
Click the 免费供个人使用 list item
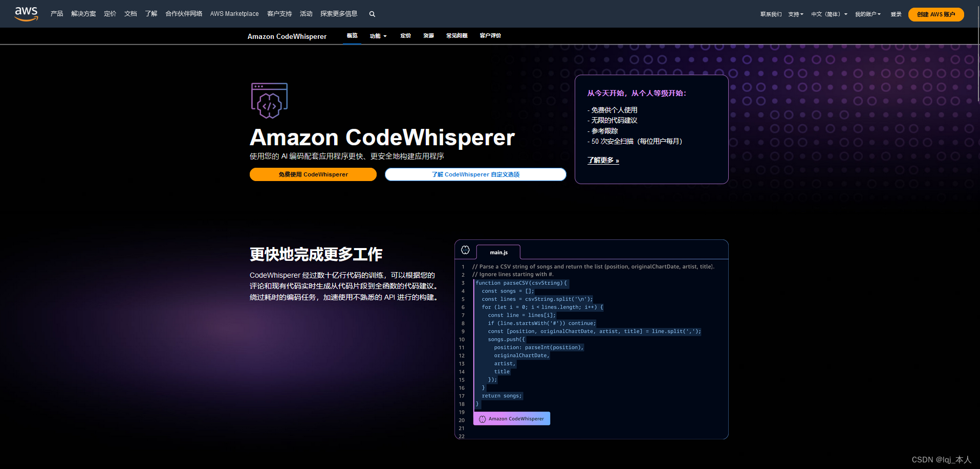tap(613, 110)
